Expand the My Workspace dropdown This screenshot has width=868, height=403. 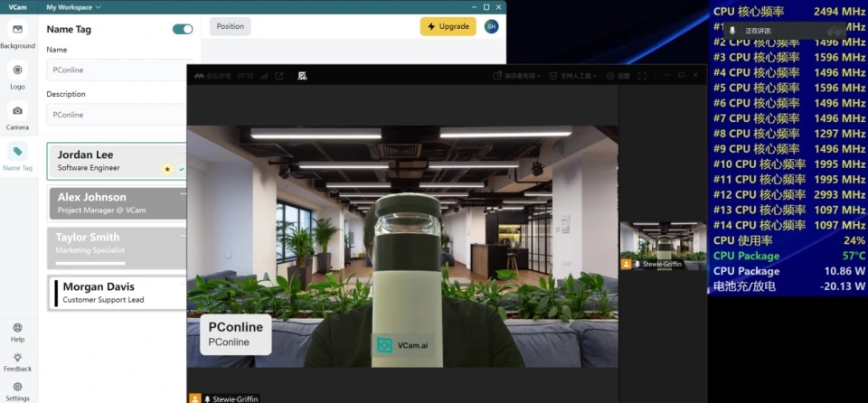(x=73, y=6)
